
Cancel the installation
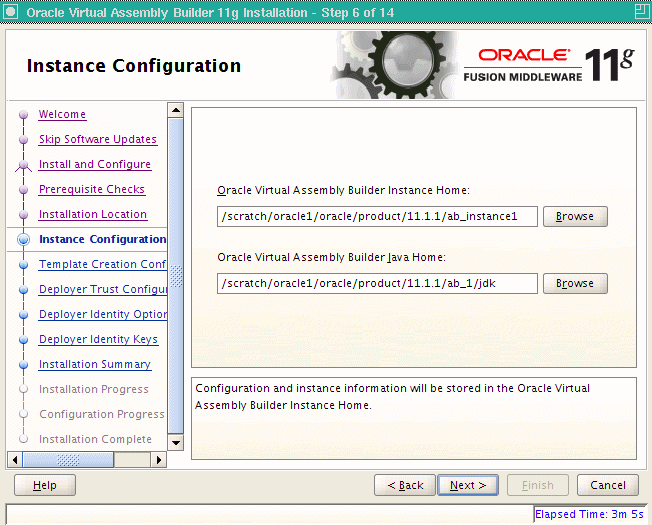(x=608, y=485)
